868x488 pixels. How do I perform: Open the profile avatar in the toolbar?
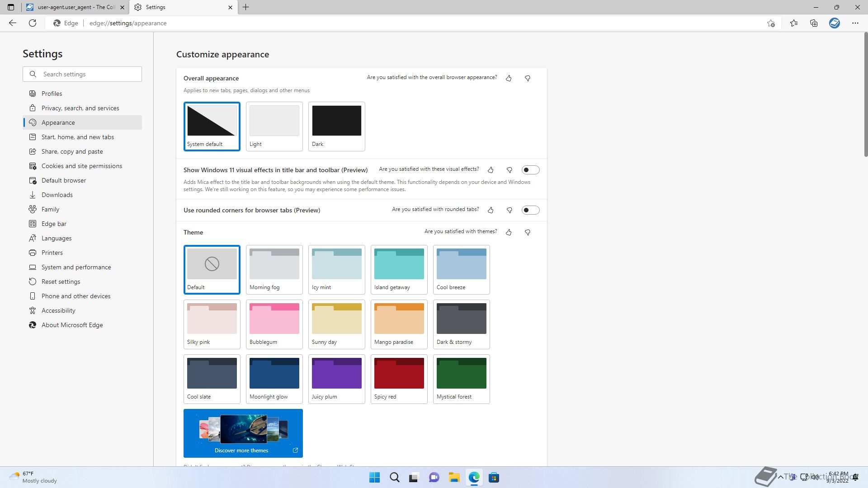pos(835,23)
